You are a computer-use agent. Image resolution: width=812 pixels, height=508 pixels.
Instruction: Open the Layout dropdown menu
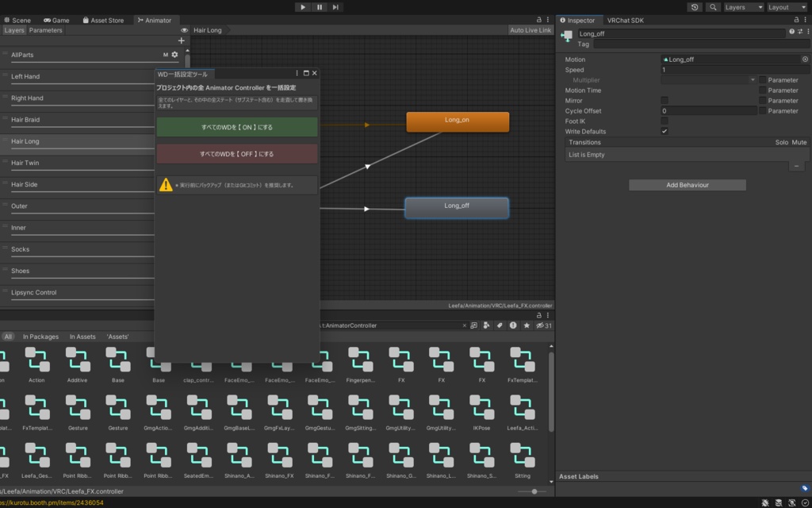[786, 6]
